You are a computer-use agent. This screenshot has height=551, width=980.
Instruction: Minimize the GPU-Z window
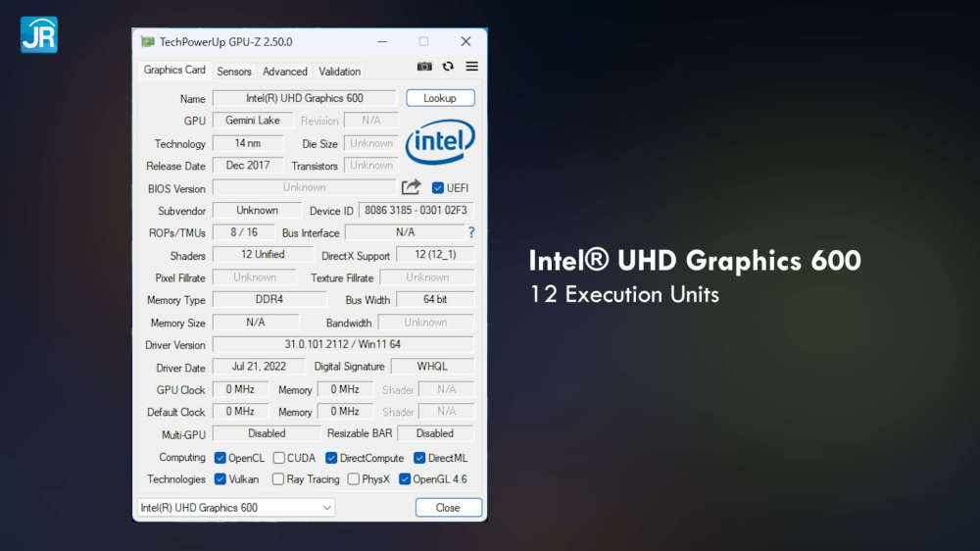pyautogui.click(x=382, y=42)
